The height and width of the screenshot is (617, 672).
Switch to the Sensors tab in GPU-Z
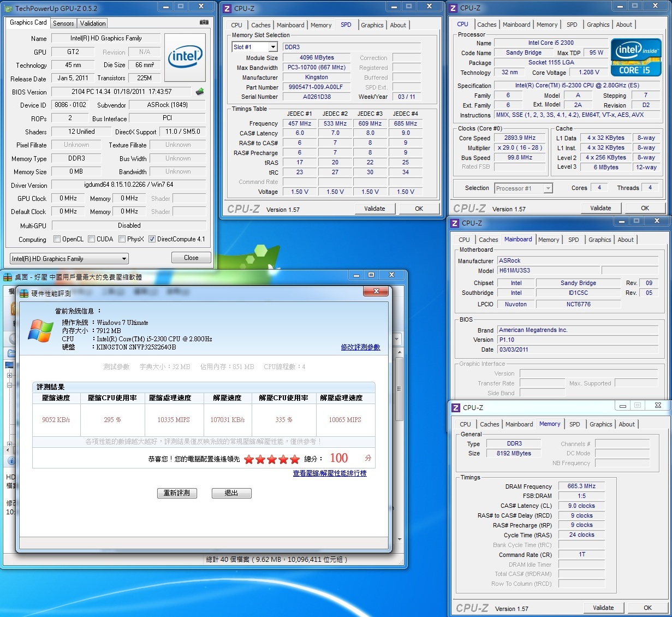click(63, 23)
